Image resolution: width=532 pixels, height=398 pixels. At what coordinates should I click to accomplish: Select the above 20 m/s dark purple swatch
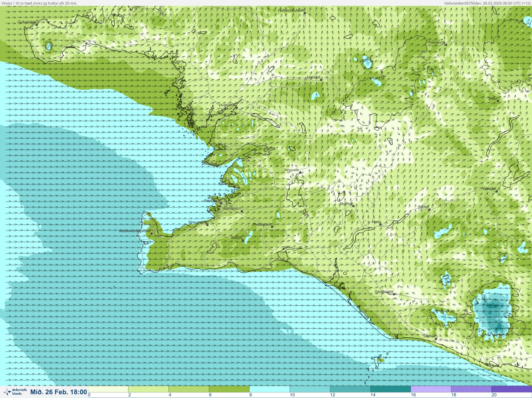click(511, 389)
